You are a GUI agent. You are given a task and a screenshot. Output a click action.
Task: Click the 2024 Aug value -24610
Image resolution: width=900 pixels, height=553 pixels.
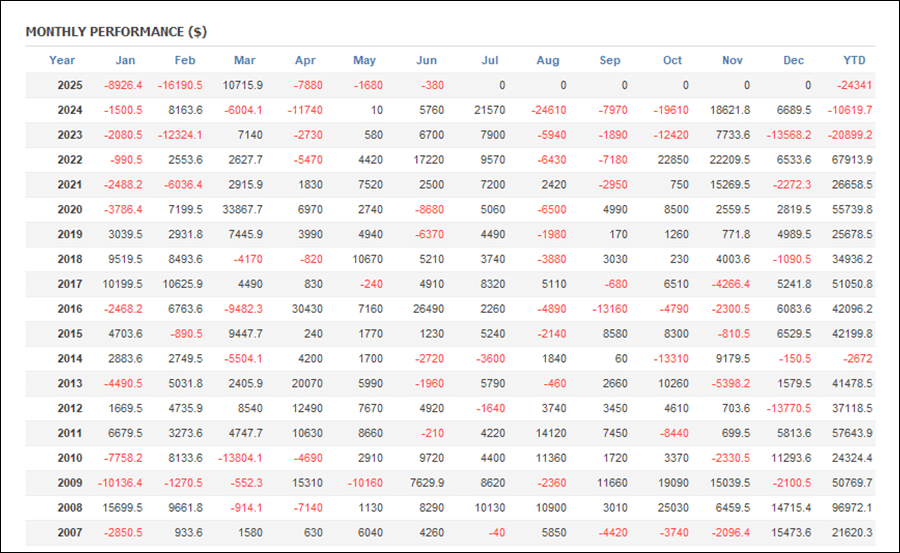[x=549, y=110]
